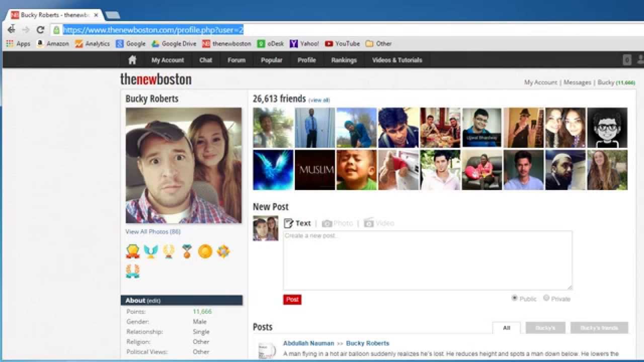Open My Account in the navbar
The height and width of the screenshot is (362, 644).
pyautogui.click(x=168, y=60)
